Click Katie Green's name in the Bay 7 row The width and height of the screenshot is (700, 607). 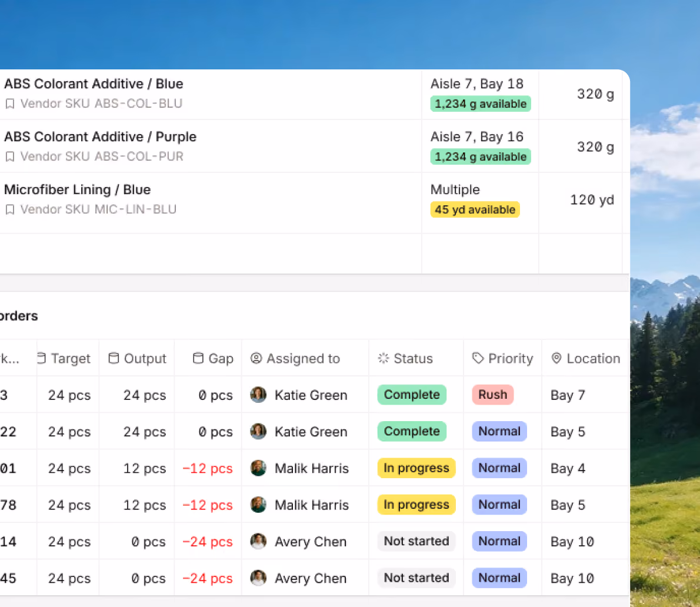[x=311, y=395]
